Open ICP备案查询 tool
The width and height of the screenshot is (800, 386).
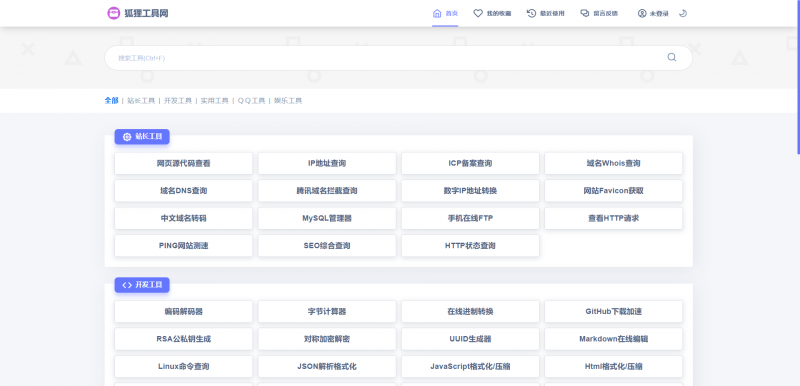470,163
